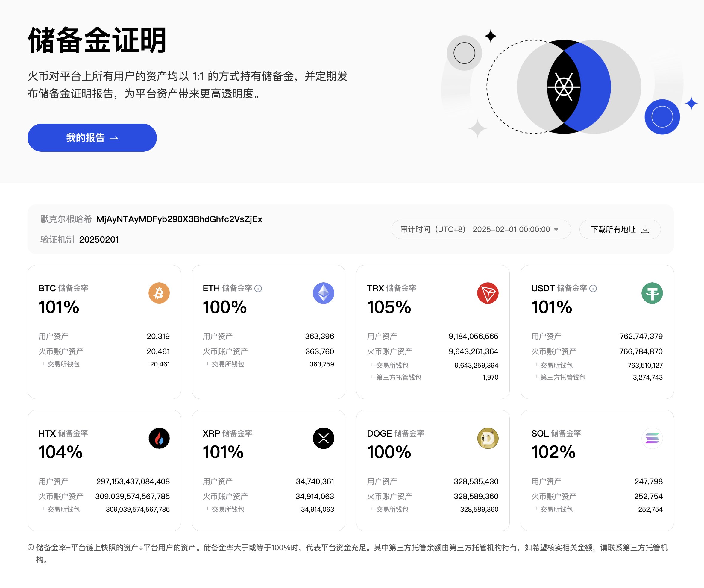Click dropdown caret after 2025-02-01 00:00:00
704x588 pixels.
[556, 230]
